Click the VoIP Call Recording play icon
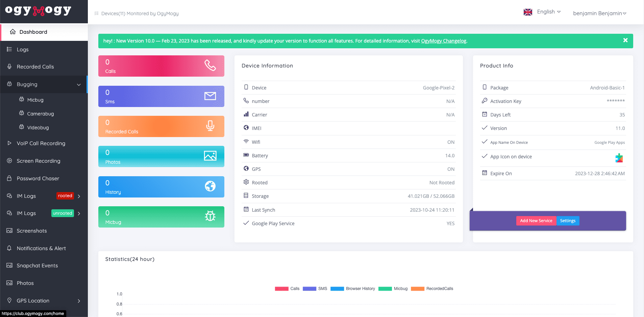The width and height of the screenshot is (644, 317). click(9, 143)
